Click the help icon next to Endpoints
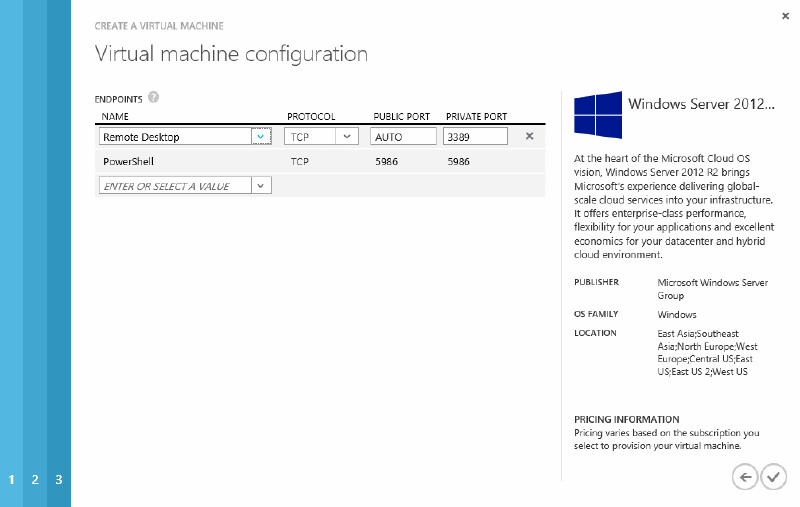Screen dimensions: 800x507 point(153,97)
